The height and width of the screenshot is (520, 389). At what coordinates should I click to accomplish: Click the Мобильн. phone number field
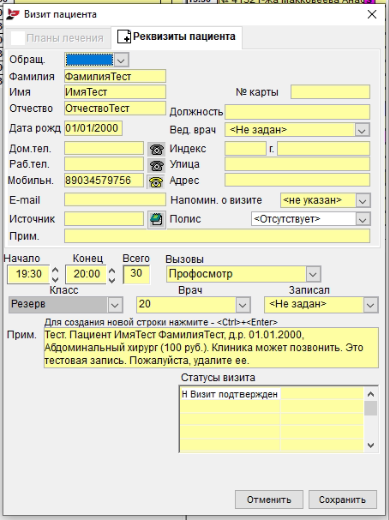pos(104,180)
